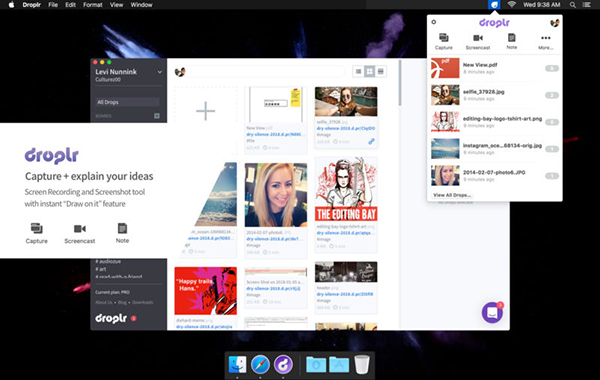This screenshot has height=380, width=600.
Task: Add a new drop with plus tile
Action: pos(205,111)
